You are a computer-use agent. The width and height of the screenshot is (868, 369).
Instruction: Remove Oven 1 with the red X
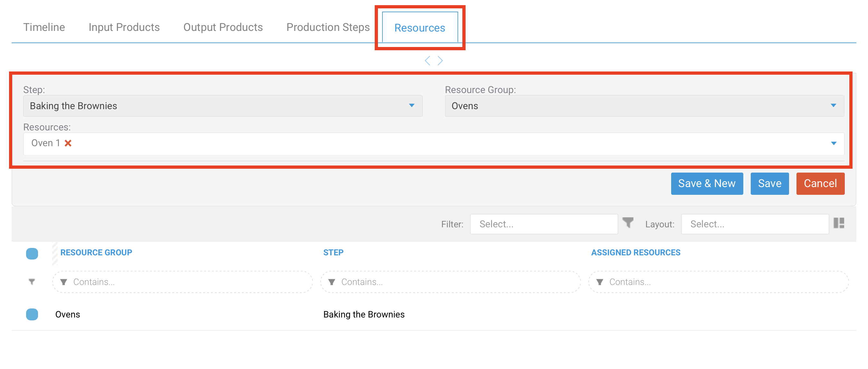[x=68, y=143]
